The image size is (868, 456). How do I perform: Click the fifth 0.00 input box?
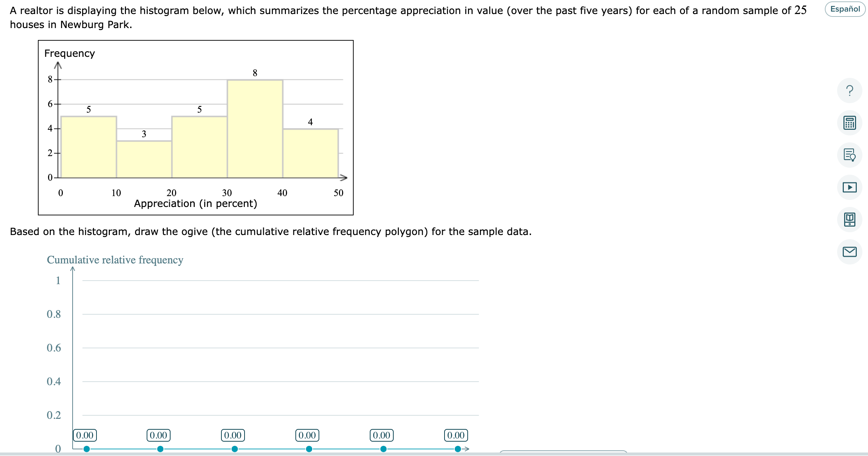[382, 435]
